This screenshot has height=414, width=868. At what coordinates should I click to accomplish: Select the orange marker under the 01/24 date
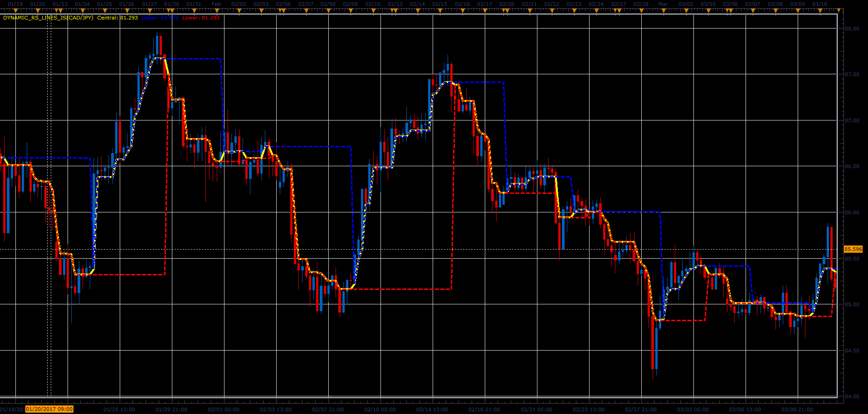[x=83, y=10]
